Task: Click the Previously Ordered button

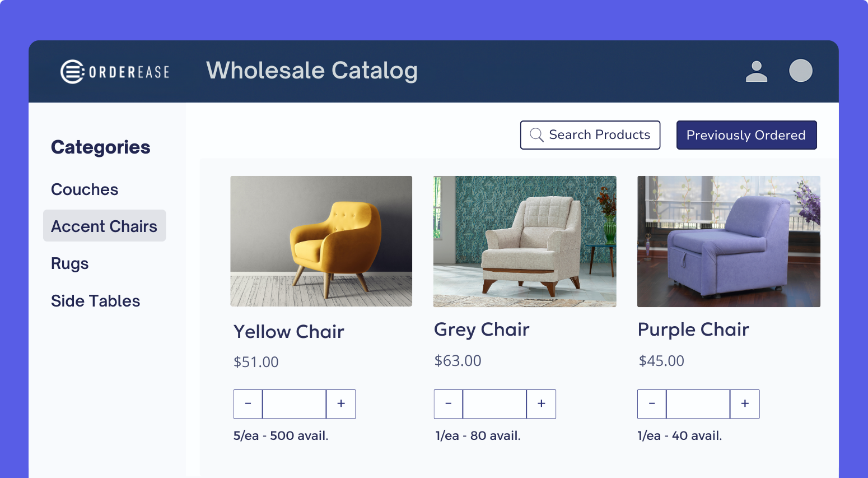Action: pyautogui.click(x=746, y=134)
